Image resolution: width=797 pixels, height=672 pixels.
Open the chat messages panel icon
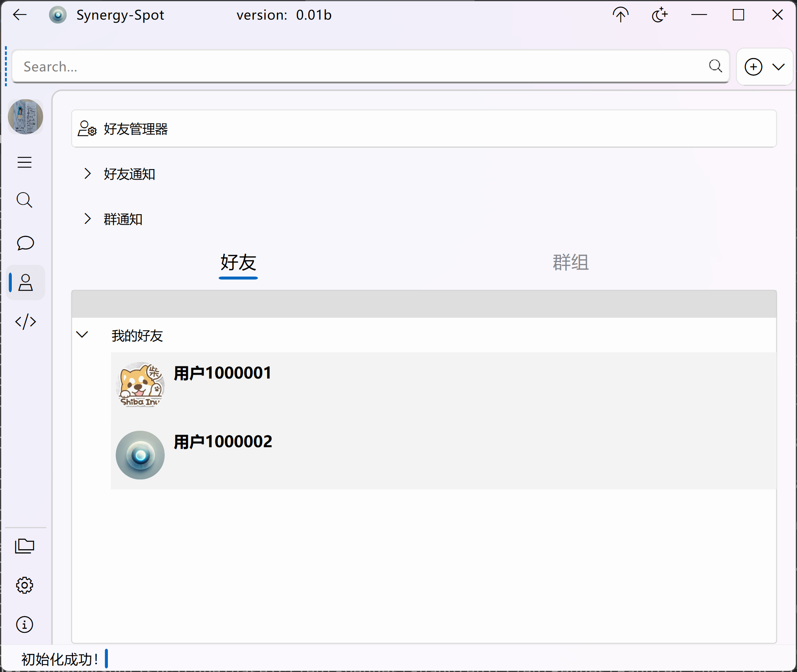[x=25, y=243]
